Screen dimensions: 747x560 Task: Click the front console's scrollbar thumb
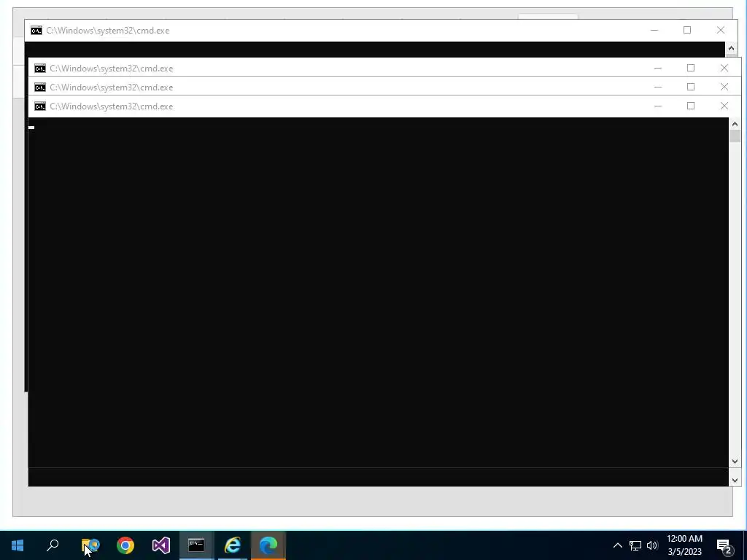coord(735,136)
